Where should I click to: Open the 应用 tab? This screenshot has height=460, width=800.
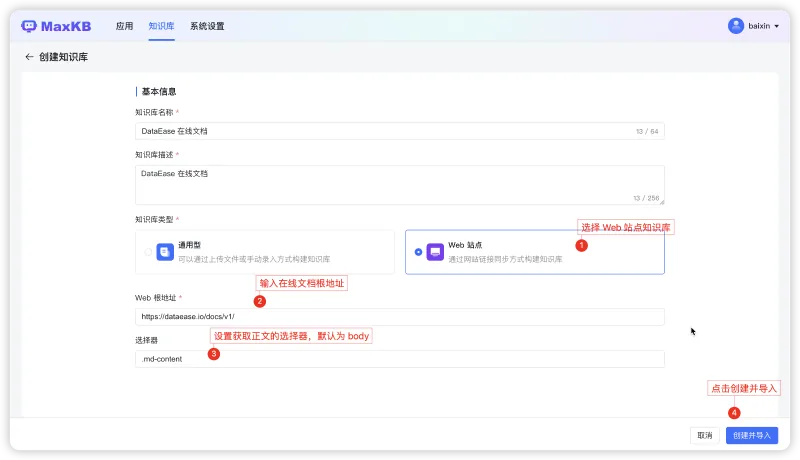click(124, 26)
